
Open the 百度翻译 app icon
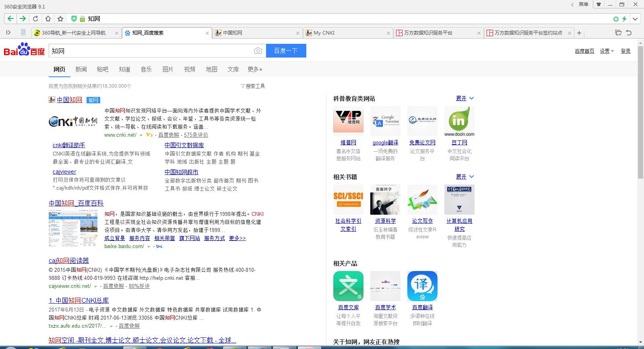click(422, 286)
